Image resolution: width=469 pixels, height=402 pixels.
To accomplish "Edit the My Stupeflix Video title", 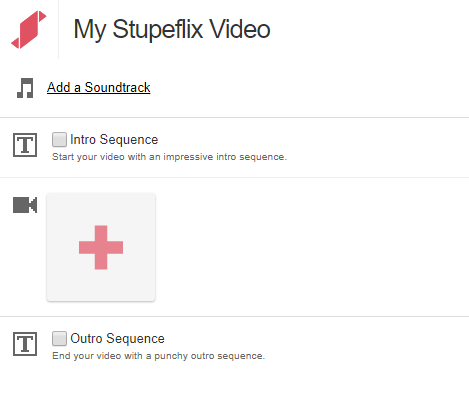I will coord(172,29).
